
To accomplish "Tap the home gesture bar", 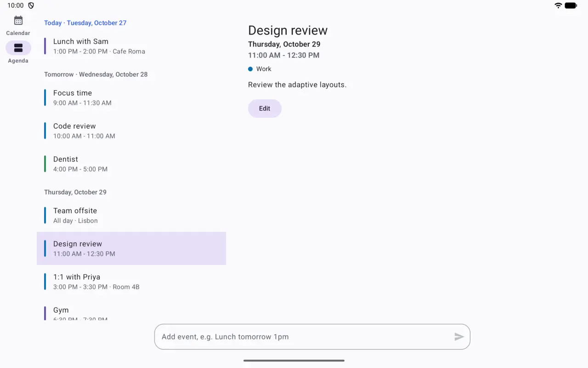I will 294,361.
